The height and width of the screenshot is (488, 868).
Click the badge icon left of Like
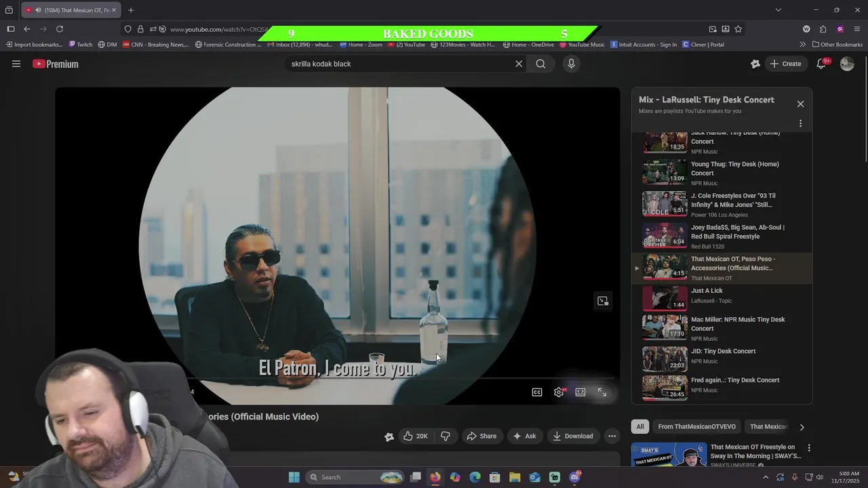(x=389, y=436)
